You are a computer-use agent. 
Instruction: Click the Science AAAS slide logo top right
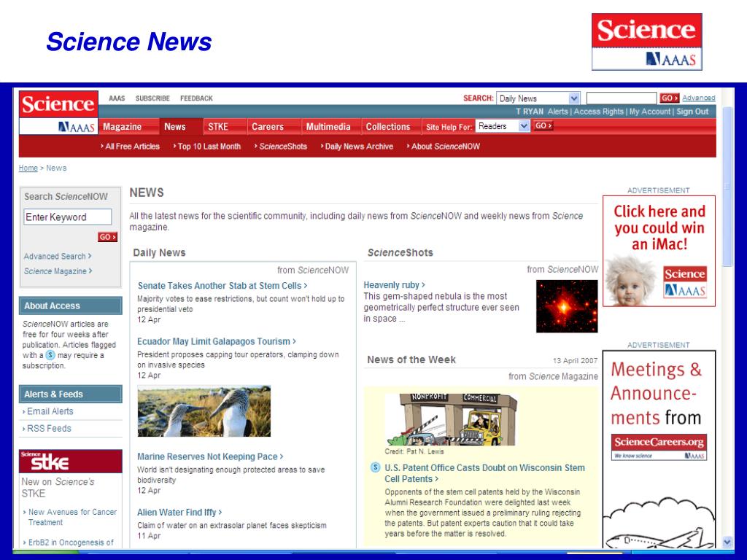[x=647, y=42]
